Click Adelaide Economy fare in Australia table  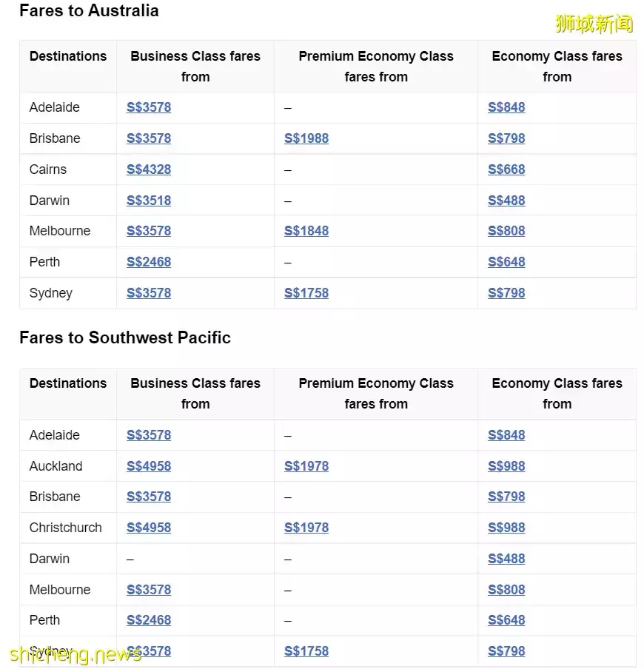click(506, 107)
